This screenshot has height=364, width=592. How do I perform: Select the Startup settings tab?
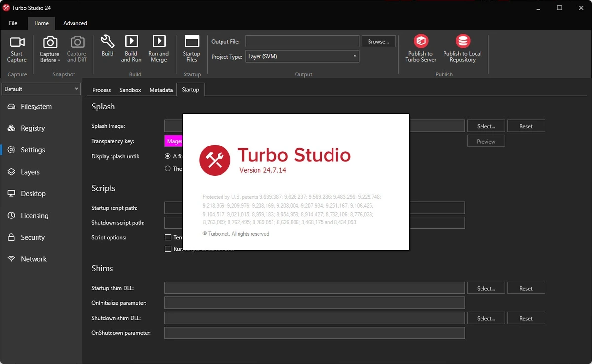pos(190,90)
